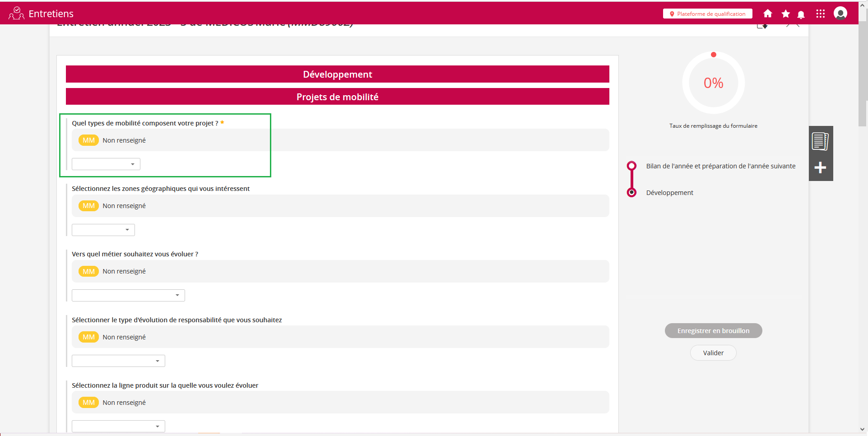The height and width of the screenshot is (436, 868).
Task: Select the Développement step in navigation
Action: pyautogui.click(x=669, y=193)
